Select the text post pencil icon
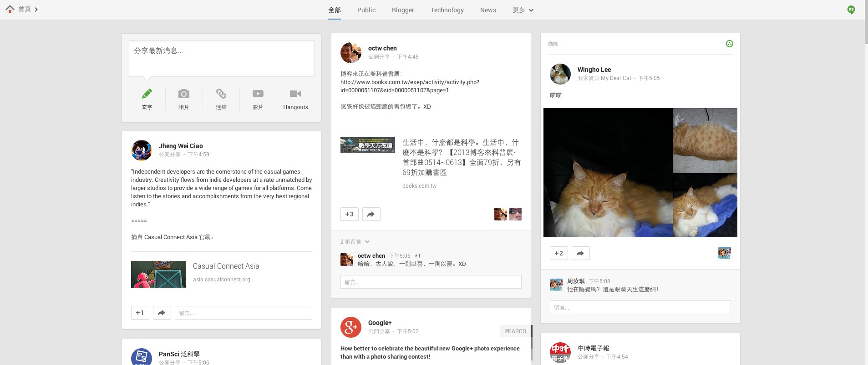Screen dimensions: 868x365 (147, 94)
